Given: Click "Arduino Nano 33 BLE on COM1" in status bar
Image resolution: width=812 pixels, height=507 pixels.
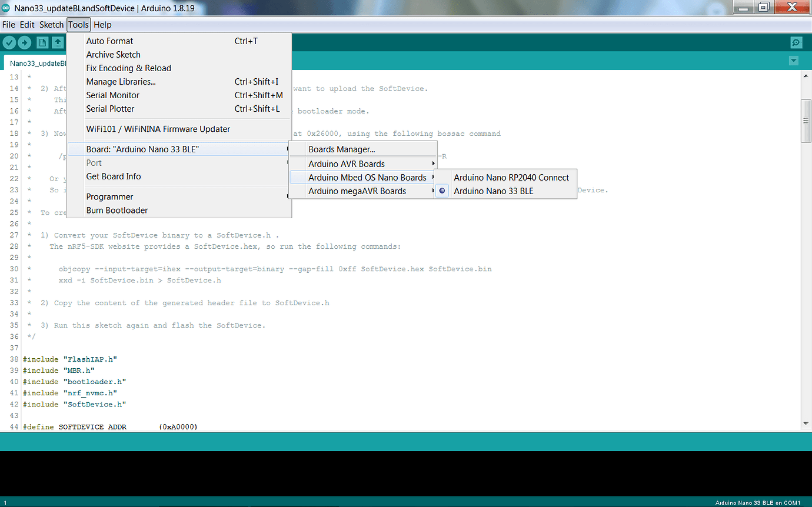Looking at the screenshot, I should click(758, 503).
